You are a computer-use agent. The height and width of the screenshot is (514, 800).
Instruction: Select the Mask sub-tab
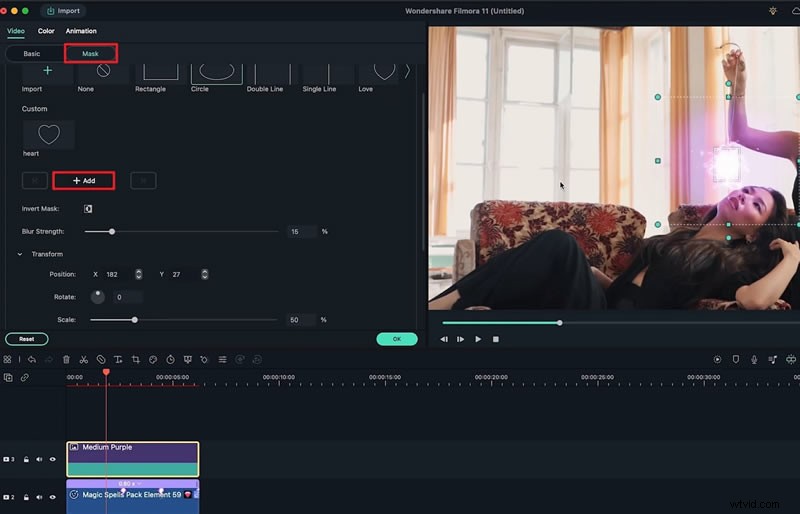point(90,54)
